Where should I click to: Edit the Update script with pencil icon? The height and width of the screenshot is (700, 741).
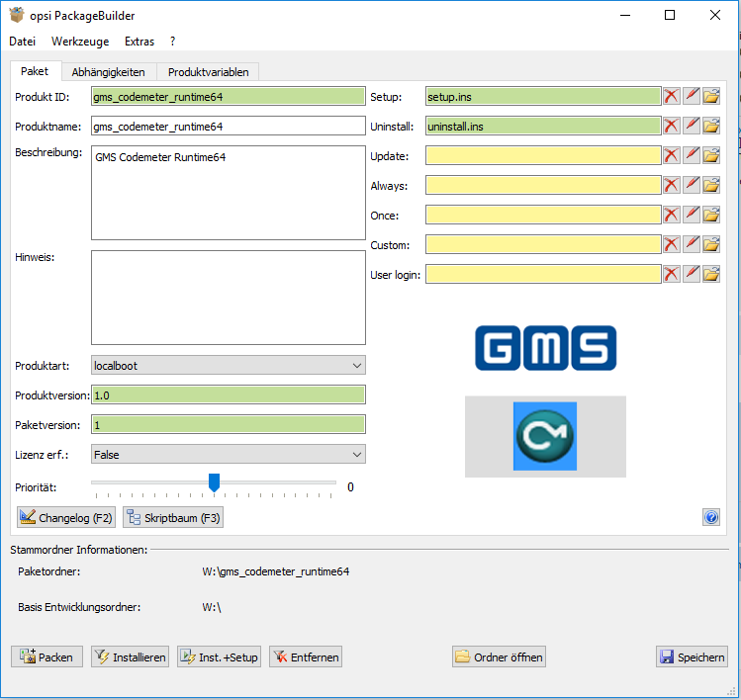tap(692, 156)
